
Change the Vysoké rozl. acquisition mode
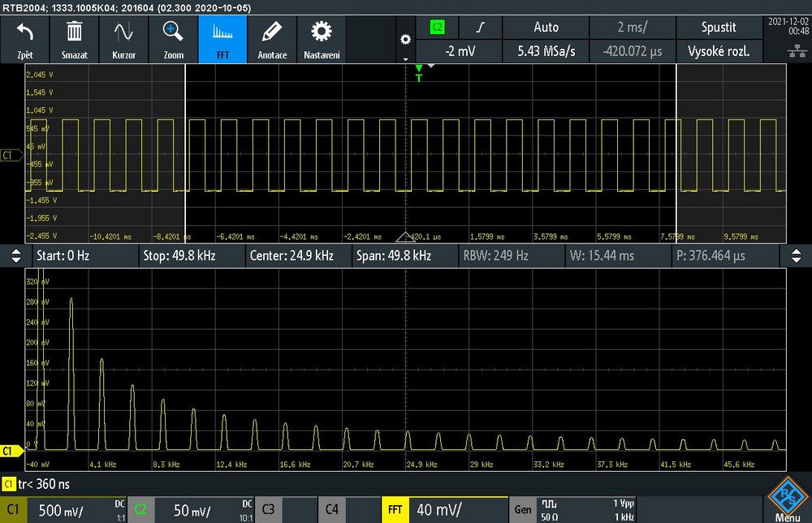click(719, 51)
